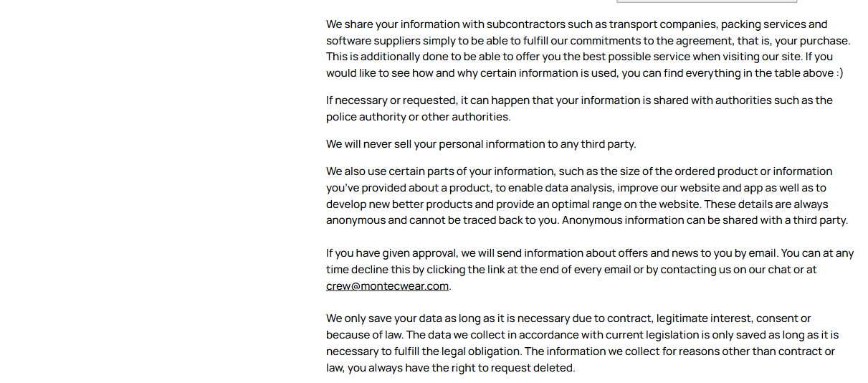
Task: Click the phrase 'current legislation' in the last paragraph
Action: pyautogui.click(x=654, y=335)
